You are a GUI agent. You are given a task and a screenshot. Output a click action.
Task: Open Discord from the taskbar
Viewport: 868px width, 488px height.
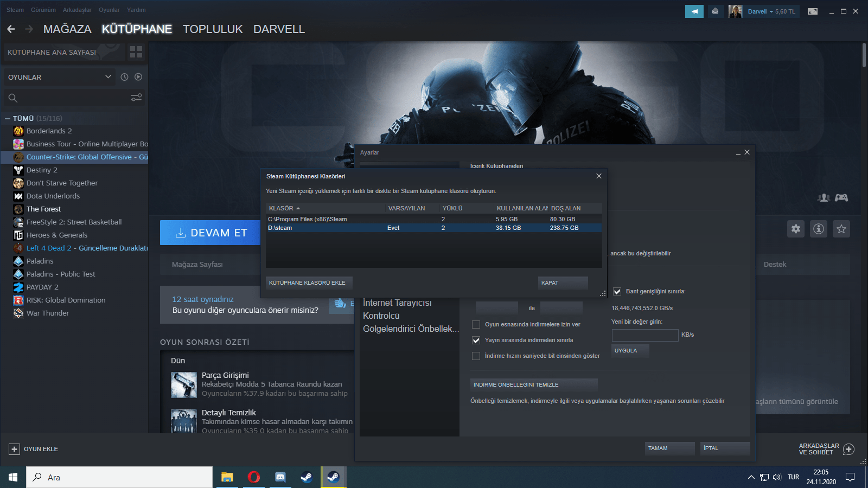tap(280, 477)
